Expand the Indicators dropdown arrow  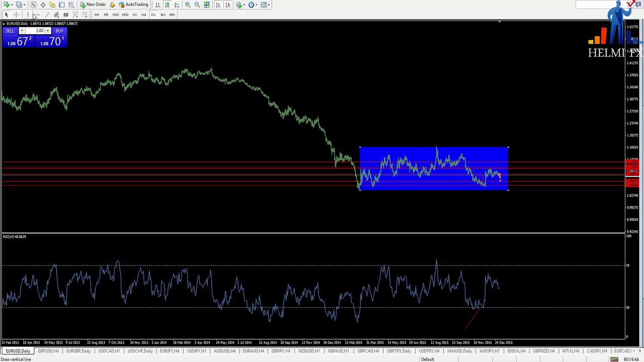point(244,5)
